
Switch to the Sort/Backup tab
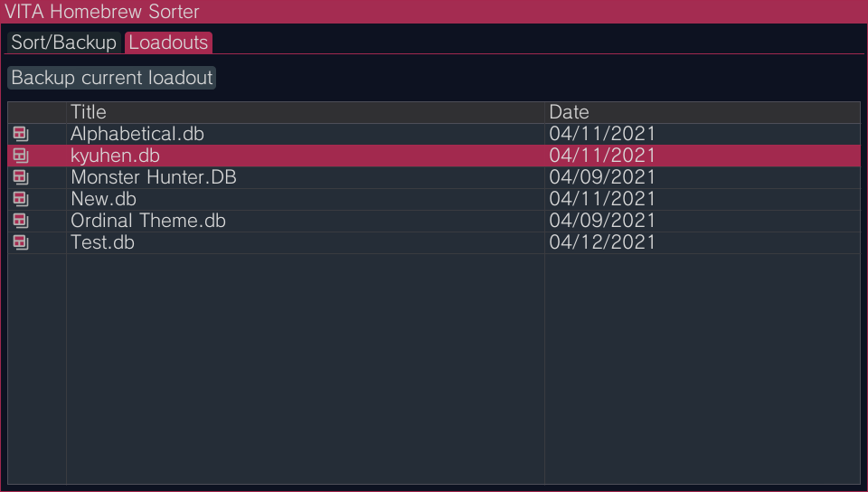pos(63,43)
